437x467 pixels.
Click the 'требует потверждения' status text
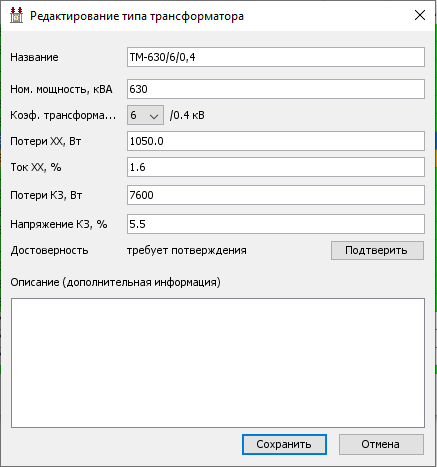coord(187,250)
